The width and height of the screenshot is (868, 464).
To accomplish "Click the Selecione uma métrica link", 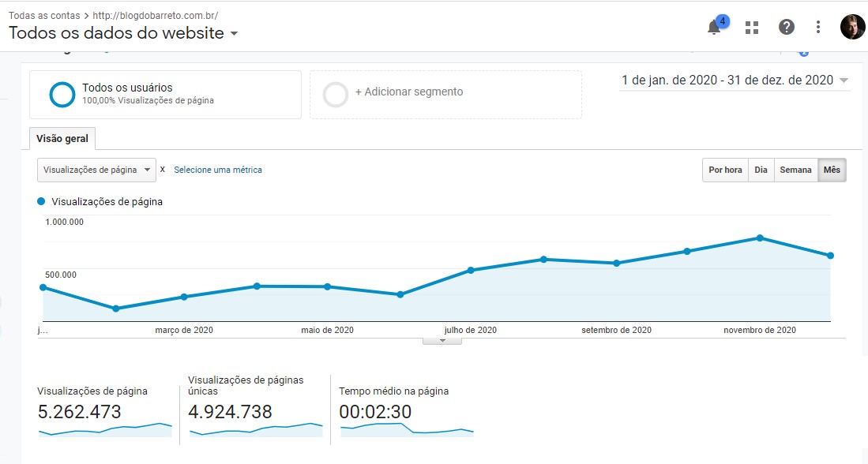I will click(x=218, y=170).
